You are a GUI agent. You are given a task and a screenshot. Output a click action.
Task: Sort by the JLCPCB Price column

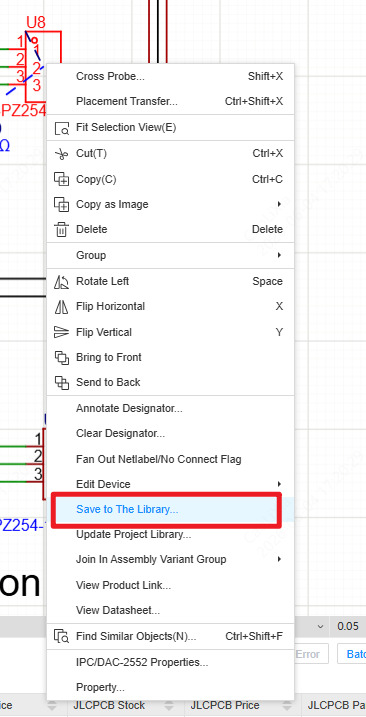(x=286, y=706)
